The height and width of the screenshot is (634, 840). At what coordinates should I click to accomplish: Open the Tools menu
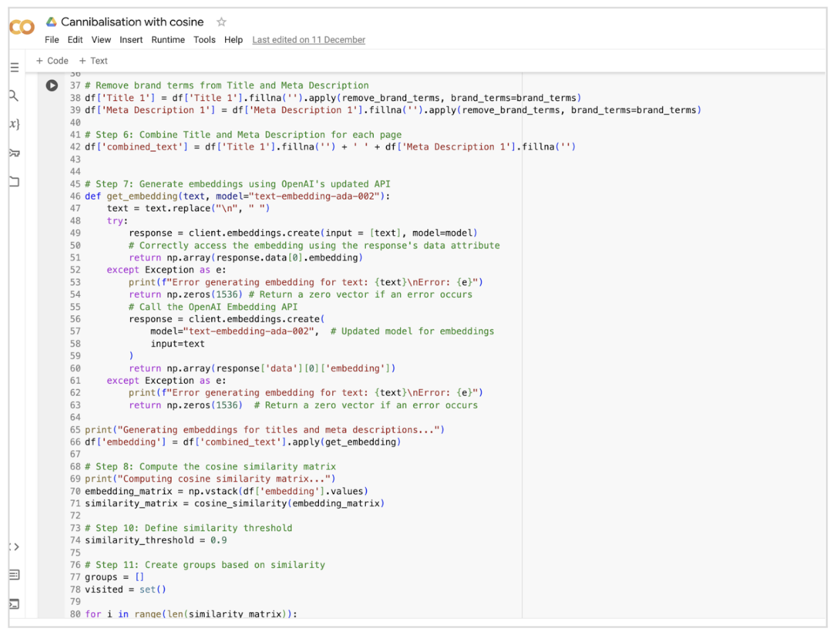pos(204,40)
